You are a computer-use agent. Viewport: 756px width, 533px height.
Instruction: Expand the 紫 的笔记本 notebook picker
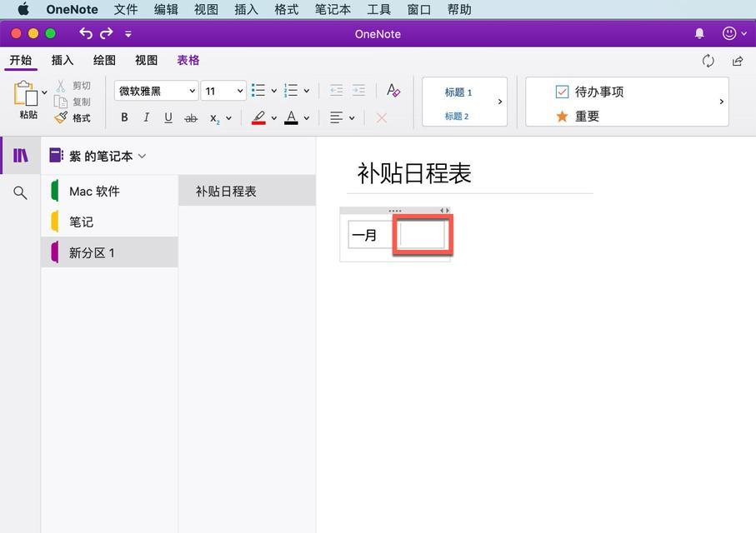click(98, 156)
